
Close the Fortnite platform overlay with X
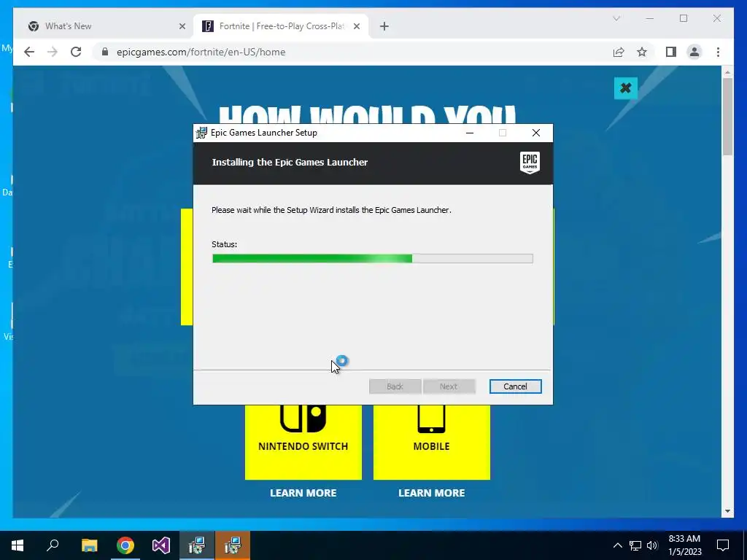point(625,88)
